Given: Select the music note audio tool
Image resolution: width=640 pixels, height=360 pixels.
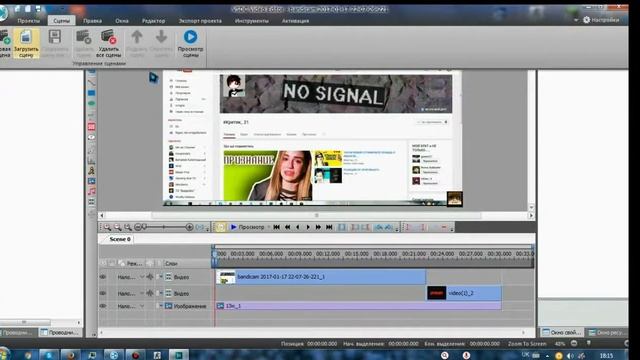Looking at the screenshot, I should pyautogui.click(x=91, y=191).
